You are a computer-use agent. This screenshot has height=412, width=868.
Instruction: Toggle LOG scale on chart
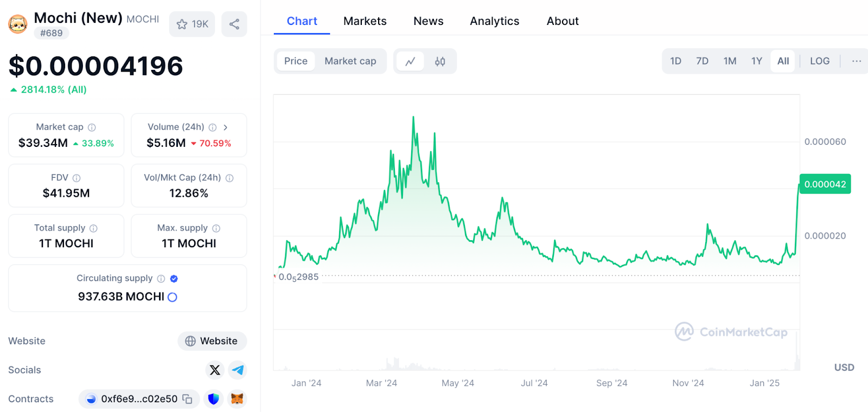(820, 61)
